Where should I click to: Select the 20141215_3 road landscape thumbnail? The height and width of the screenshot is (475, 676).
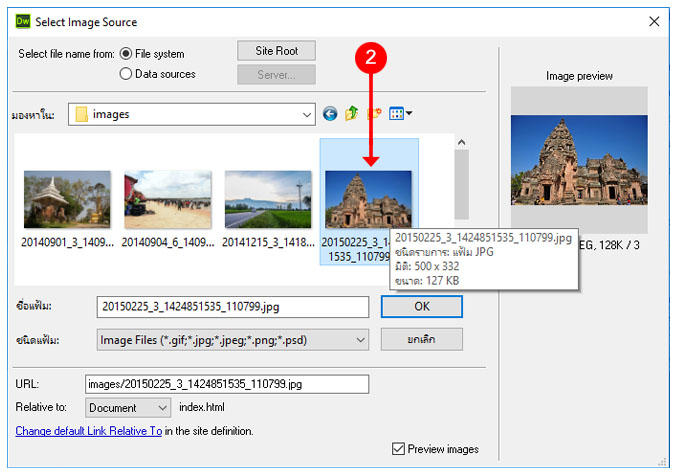tap(267, 200)
